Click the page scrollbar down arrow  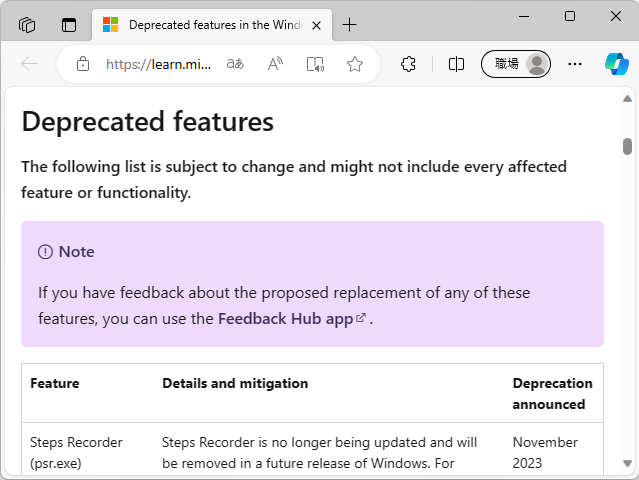[x=628, y=465]
